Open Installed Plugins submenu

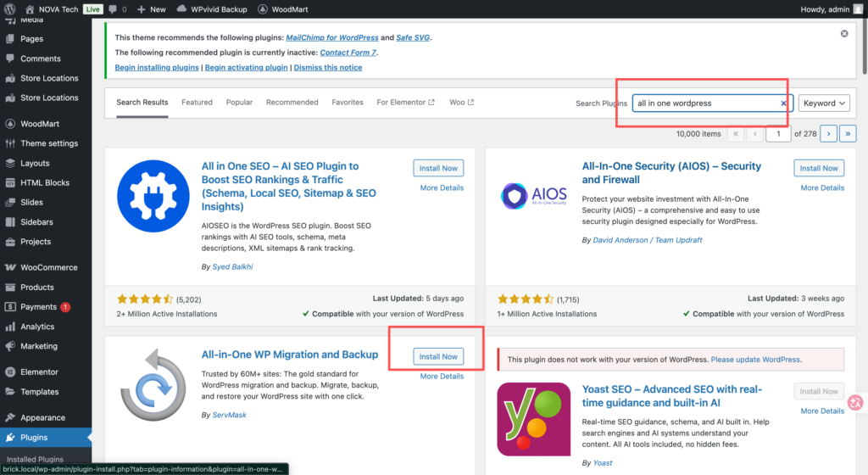pos(35,459)
